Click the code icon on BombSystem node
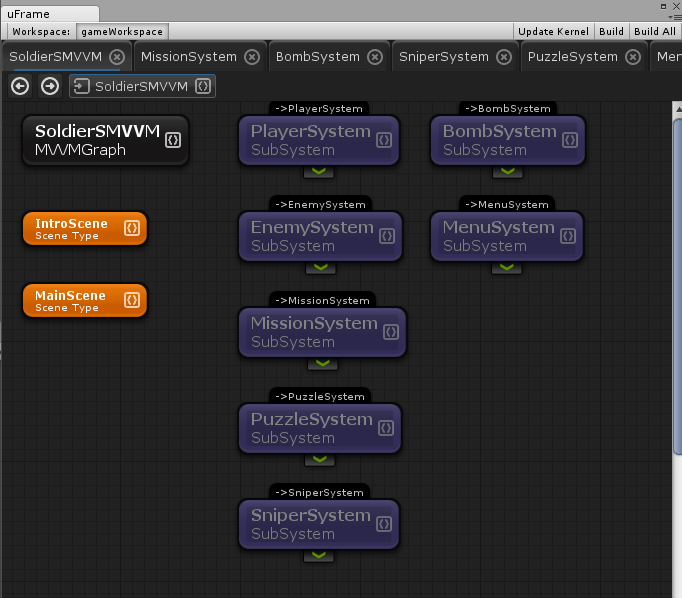This screenshot has width=682, height=598. point(569,140)
